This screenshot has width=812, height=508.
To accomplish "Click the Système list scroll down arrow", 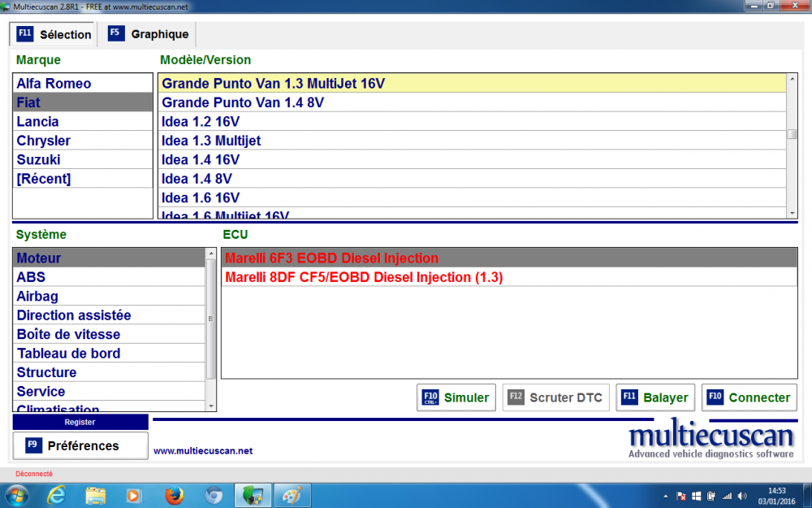I will [211, 406].
